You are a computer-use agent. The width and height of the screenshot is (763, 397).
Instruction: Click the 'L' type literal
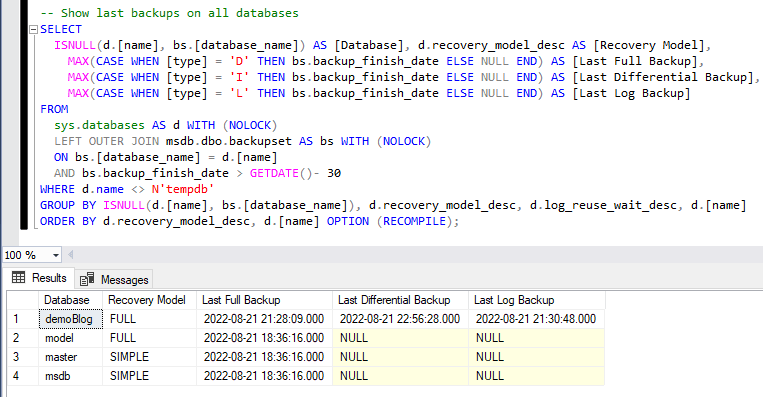coord(239,93)
